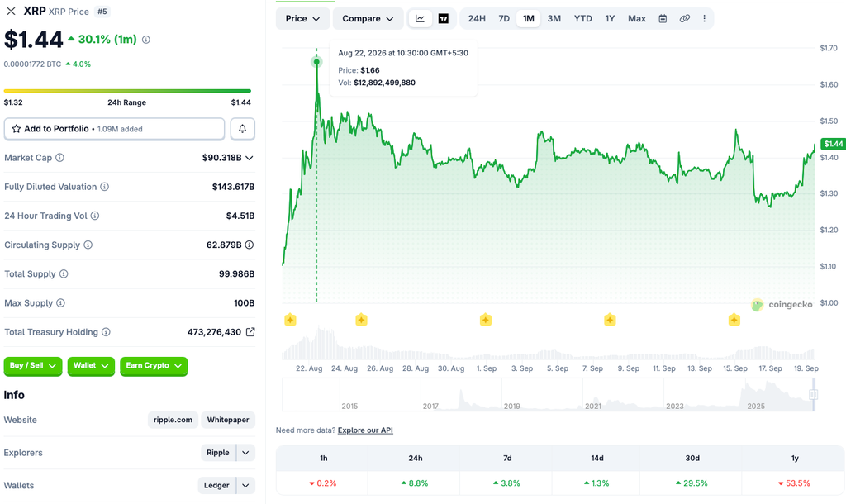Click the info icon beside 30.1% (1m)

(x=145, y=40)
